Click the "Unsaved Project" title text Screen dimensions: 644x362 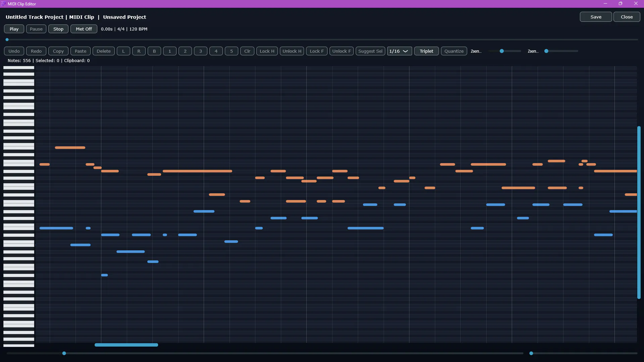[125, 17]
